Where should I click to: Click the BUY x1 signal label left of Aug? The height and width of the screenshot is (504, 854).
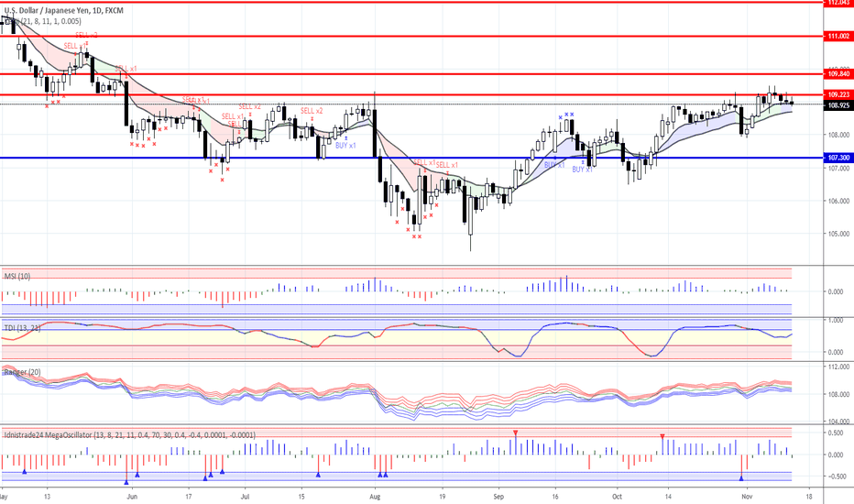tap(345, 146)
